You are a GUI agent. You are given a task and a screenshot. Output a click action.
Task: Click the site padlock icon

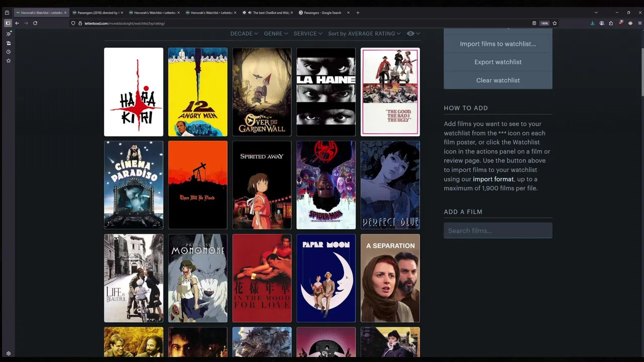point(80,23)
